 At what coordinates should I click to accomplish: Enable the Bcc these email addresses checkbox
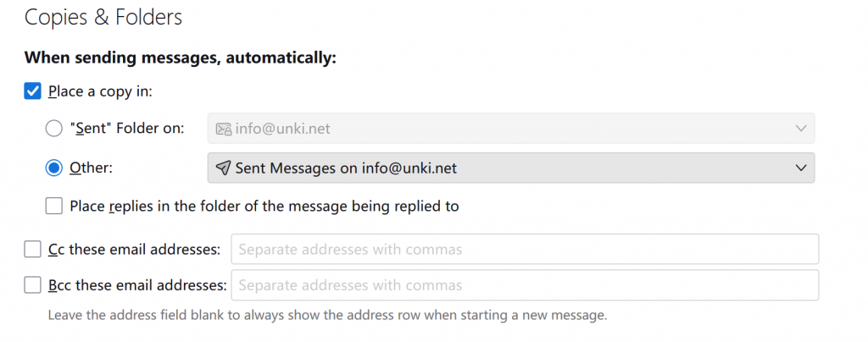(33, 285)
